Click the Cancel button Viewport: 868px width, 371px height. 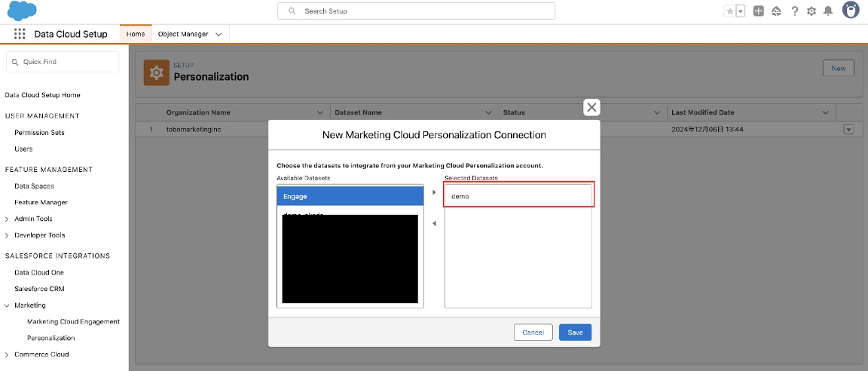pos(533,333)
